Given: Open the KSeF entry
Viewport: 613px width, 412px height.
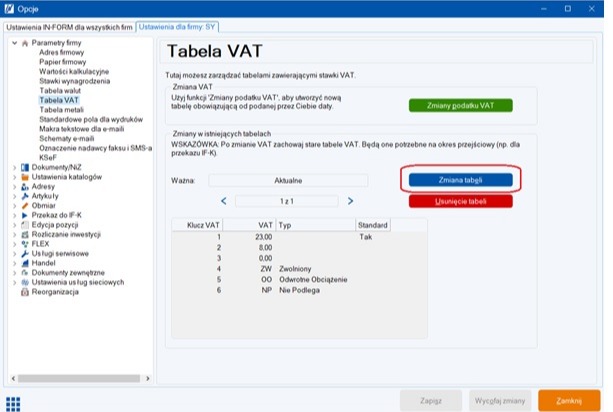Looking at the screenshot, I should 48,158.
